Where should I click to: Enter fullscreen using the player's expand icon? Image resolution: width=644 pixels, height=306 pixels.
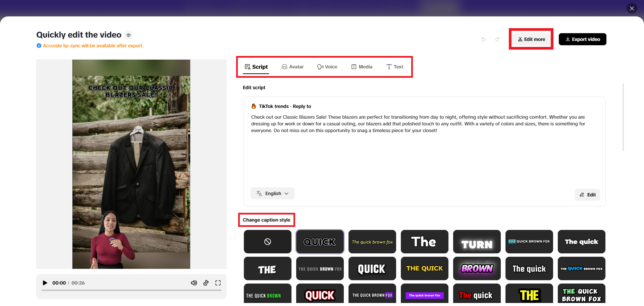tap(218, 283)
